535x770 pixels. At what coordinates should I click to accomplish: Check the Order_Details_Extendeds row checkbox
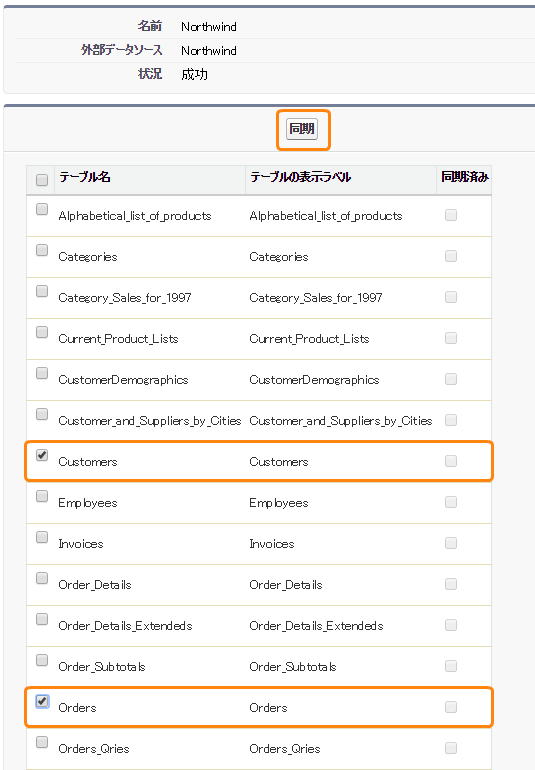tap(42, 619)
